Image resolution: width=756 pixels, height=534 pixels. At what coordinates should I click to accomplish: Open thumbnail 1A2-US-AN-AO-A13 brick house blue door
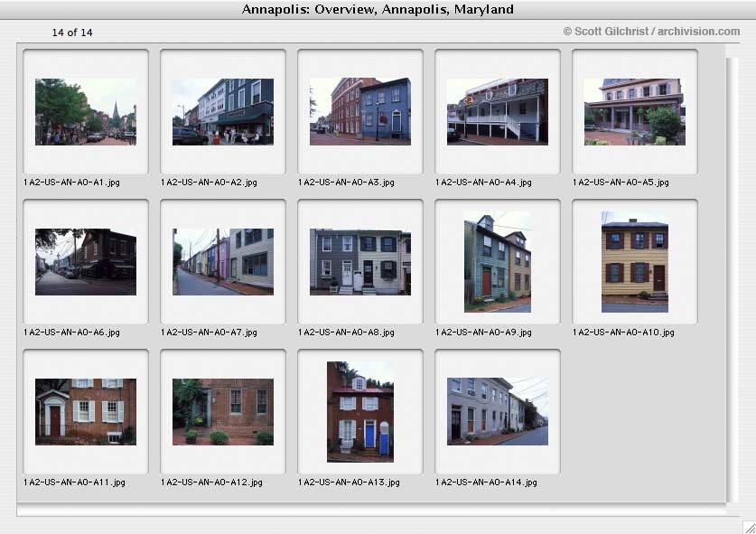click(360, 412)
